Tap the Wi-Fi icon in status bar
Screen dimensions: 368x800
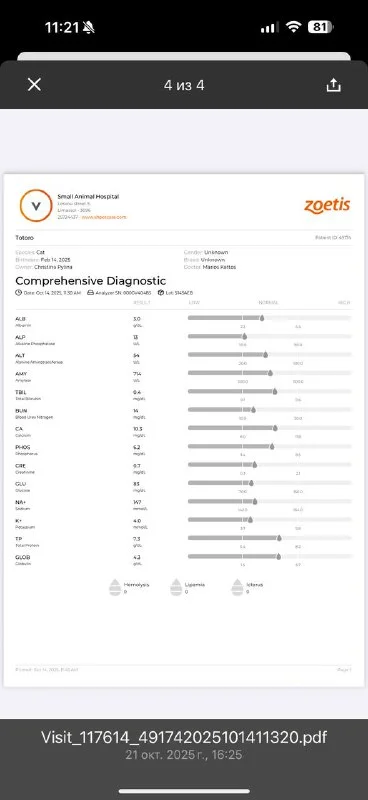[x=293, y=27]
